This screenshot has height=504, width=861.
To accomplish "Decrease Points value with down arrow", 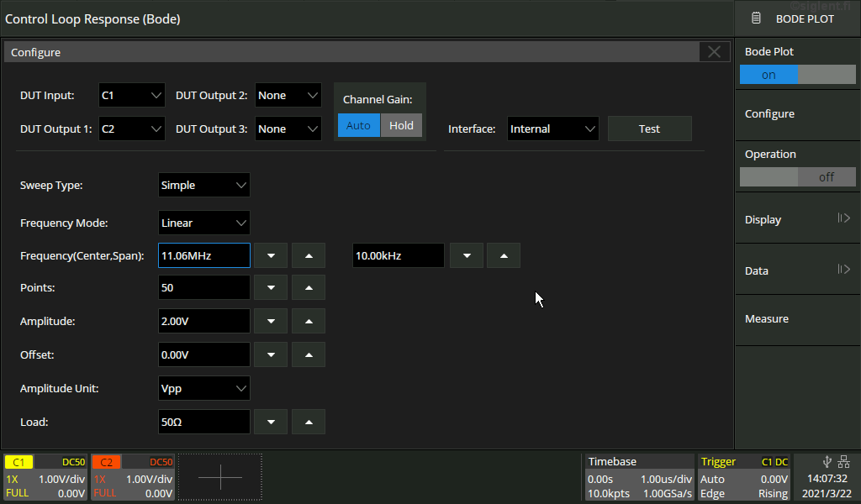I will tap(271, 287).
